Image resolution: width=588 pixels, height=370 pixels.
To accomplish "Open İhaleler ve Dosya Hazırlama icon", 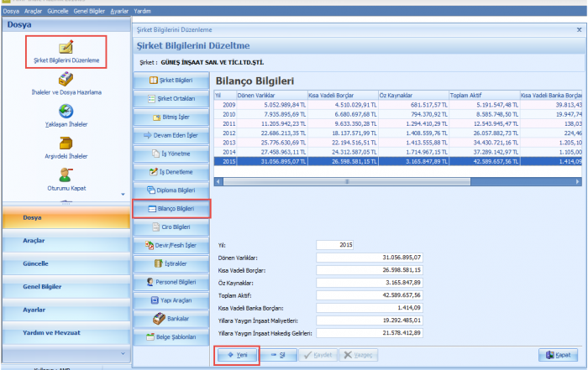I will (66, 80).
